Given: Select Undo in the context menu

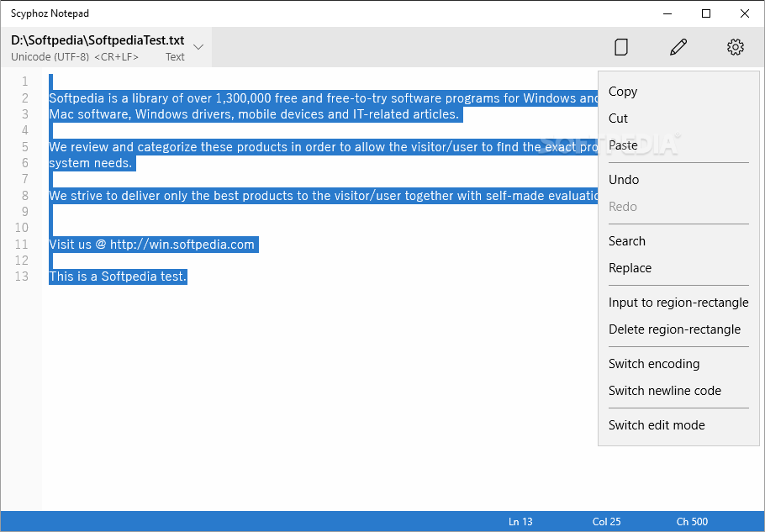Looking at the screenshot, I should click(624, 180).
